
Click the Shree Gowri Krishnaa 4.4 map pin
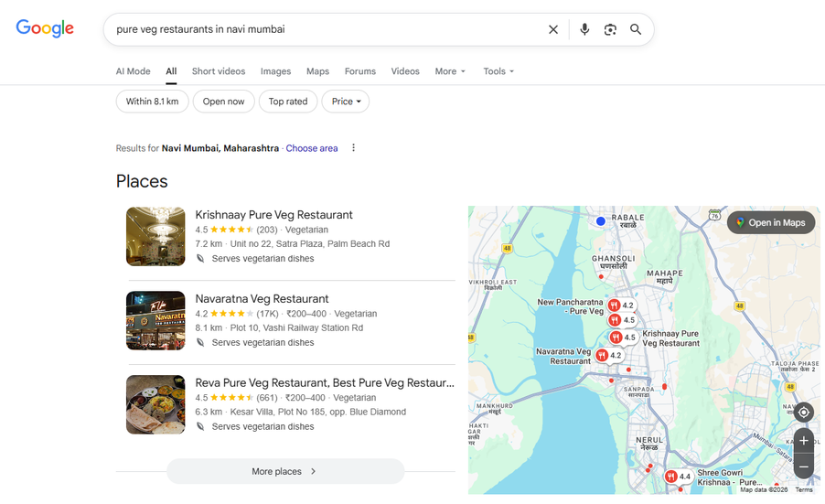point(677,477)
